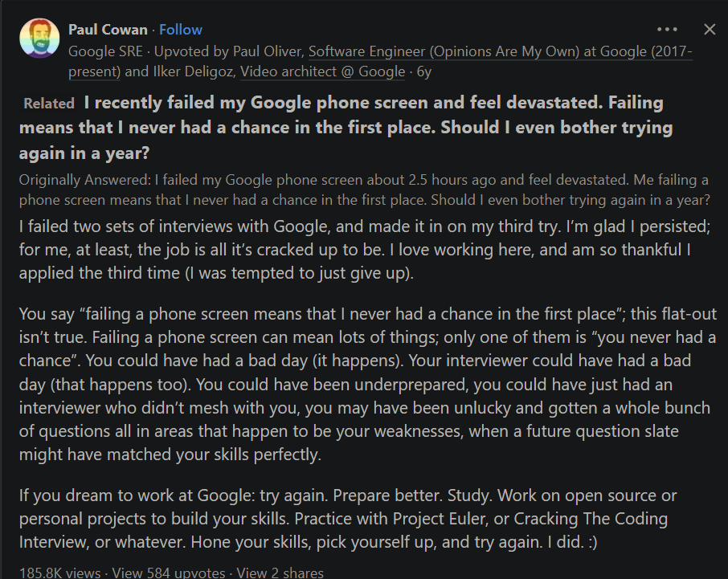The image size is (728, 579).
Task: Click the 185.8K views count
Action: [x=60, y=573]
